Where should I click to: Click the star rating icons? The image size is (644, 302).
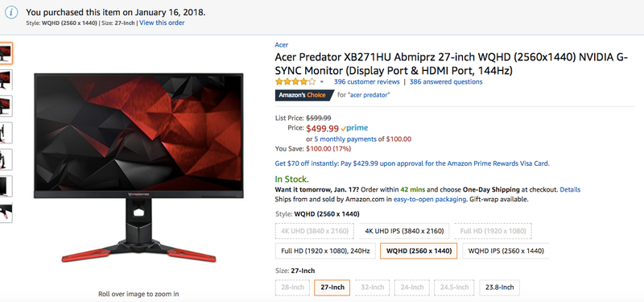(295, 81)
